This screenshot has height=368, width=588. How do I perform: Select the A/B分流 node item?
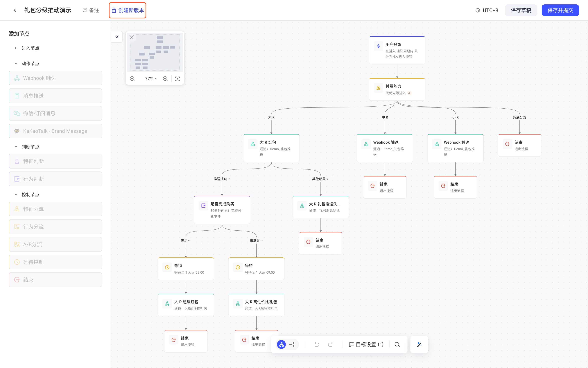point(55,244)
